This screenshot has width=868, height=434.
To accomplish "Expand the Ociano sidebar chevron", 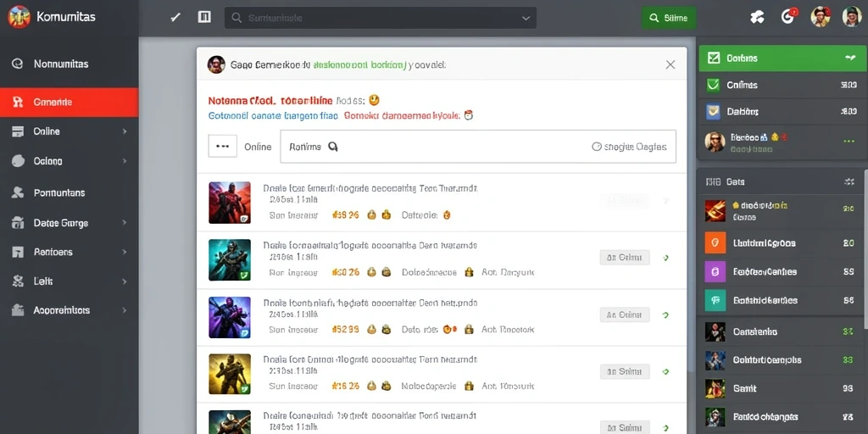I will click(x=125, y=161).
